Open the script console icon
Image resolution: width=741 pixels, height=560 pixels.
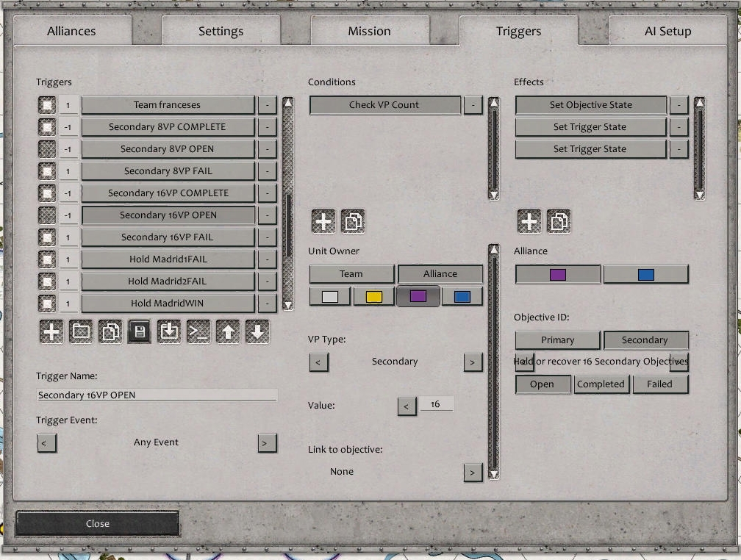tap(198, 331)
